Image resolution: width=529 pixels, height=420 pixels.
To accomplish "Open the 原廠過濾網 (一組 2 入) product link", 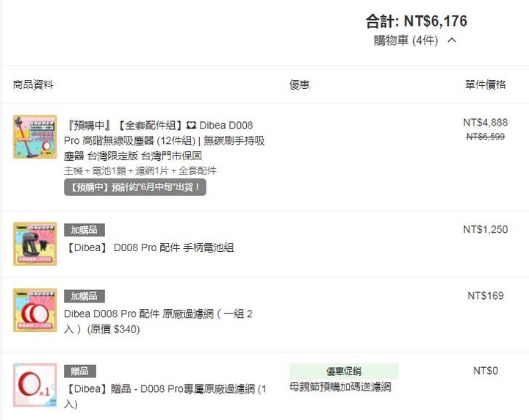I will [158, 322].
